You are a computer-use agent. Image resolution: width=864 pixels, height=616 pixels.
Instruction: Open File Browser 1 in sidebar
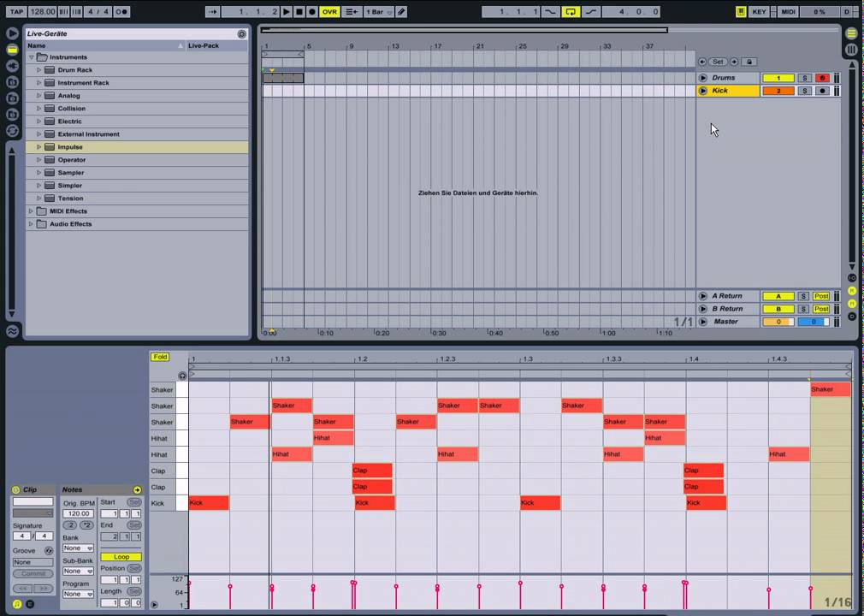point(12,82)
